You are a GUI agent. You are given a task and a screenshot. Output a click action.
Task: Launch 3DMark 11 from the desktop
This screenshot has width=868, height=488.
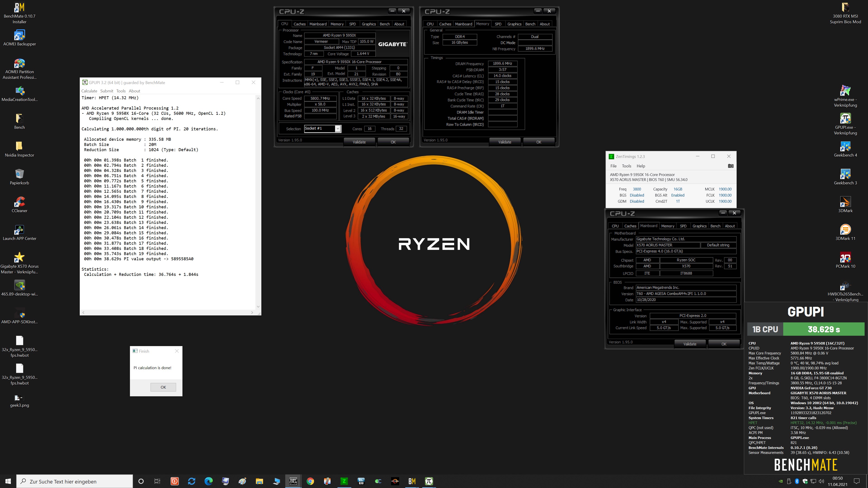845,232
